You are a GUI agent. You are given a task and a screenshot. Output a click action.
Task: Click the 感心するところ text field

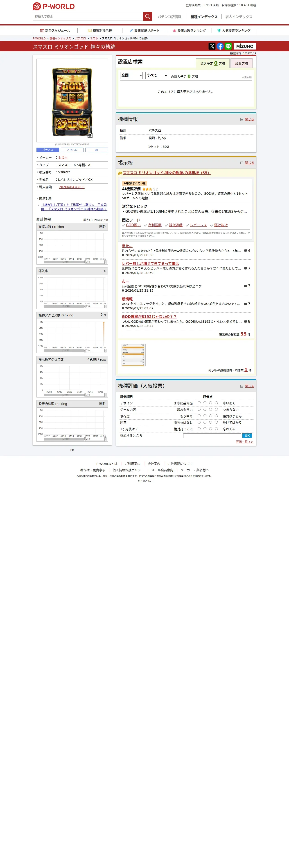click(212, 436)
